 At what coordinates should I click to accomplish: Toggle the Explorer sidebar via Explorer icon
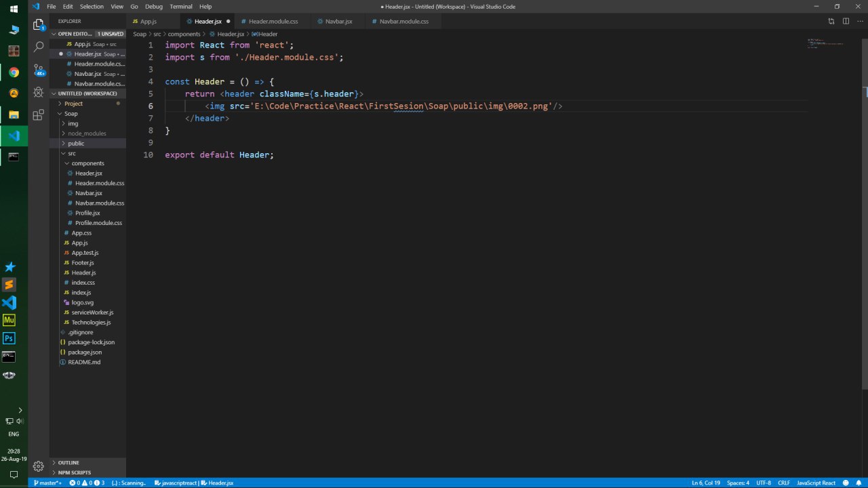(x=39, y=25)
